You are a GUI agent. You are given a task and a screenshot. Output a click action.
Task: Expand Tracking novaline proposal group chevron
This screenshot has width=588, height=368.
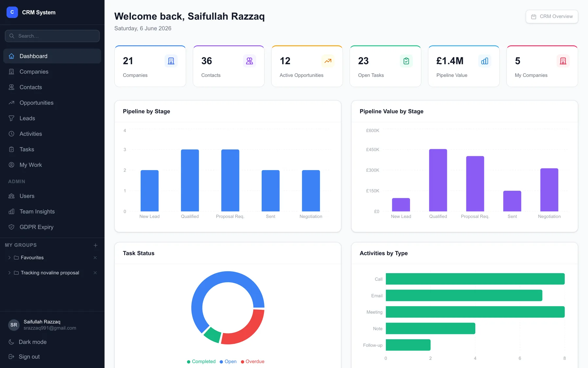point(9,273)
